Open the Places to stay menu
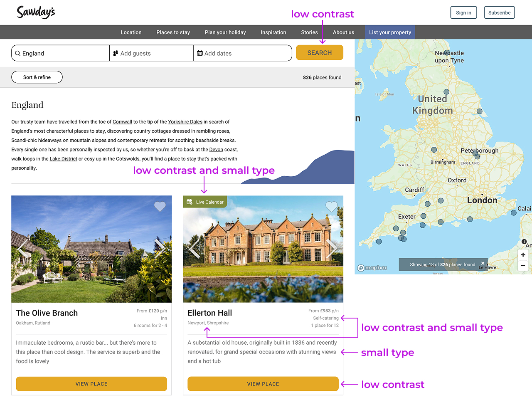 click(x=173, y=32)
